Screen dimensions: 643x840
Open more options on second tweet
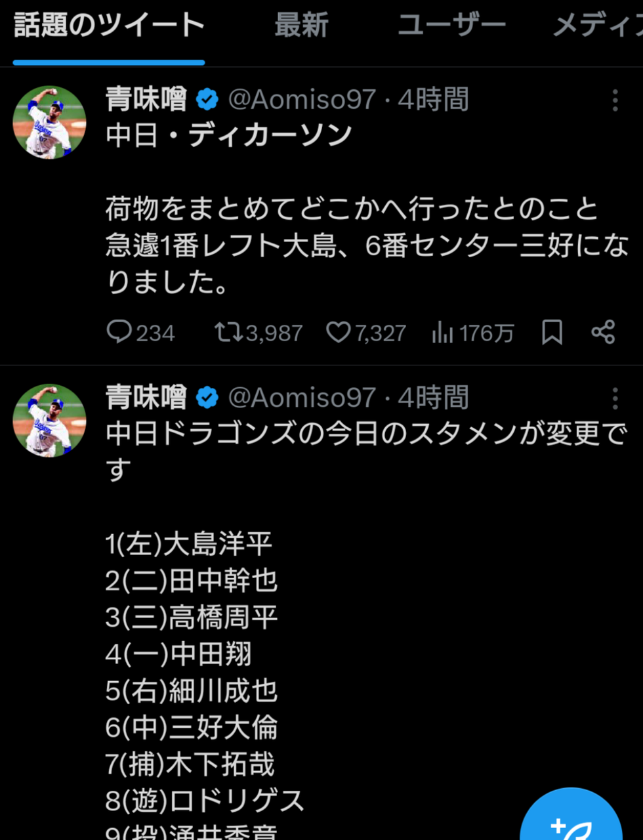pyautogui.click(x=615, y=398)
